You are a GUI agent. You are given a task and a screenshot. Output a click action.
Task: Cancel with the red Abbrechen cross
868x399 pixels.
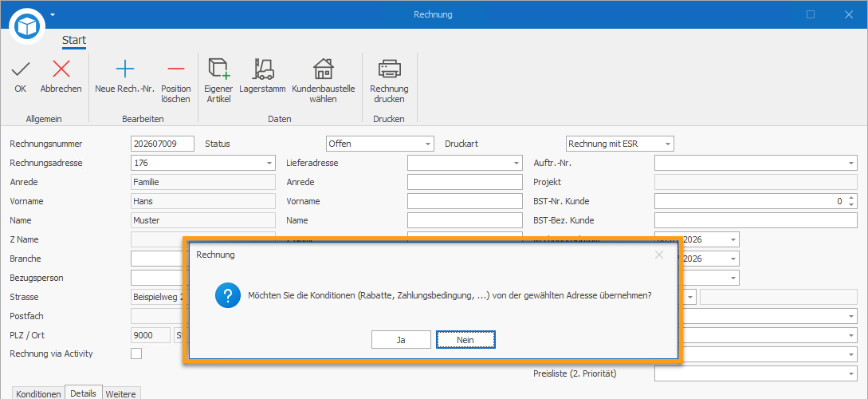tap(61, 77)
